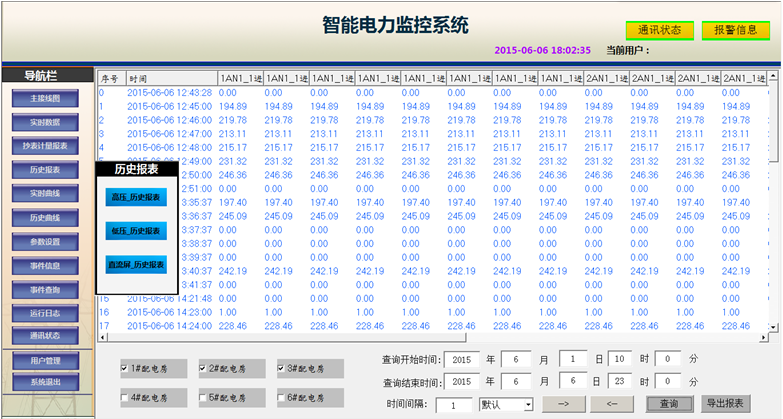Choose 直流屏_历史报表 in the popup menu

coord(135,264)
